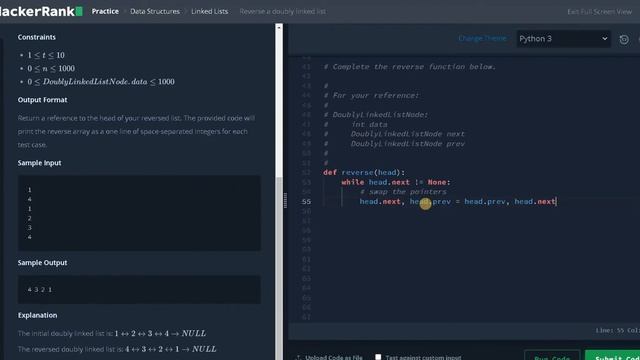The image size is (640, 360).
Task: Click Exit Full Screen View
Action: pos(599,12)
